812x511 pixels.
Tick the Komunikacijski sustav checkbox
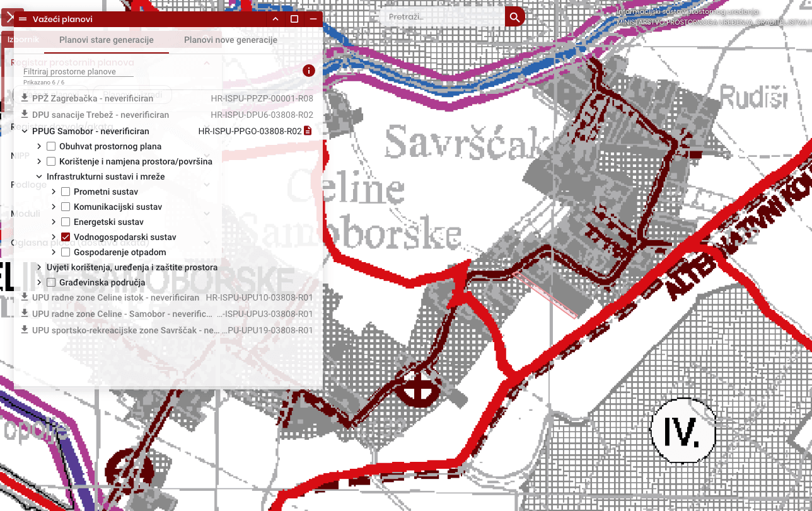(x=66, y=207)
